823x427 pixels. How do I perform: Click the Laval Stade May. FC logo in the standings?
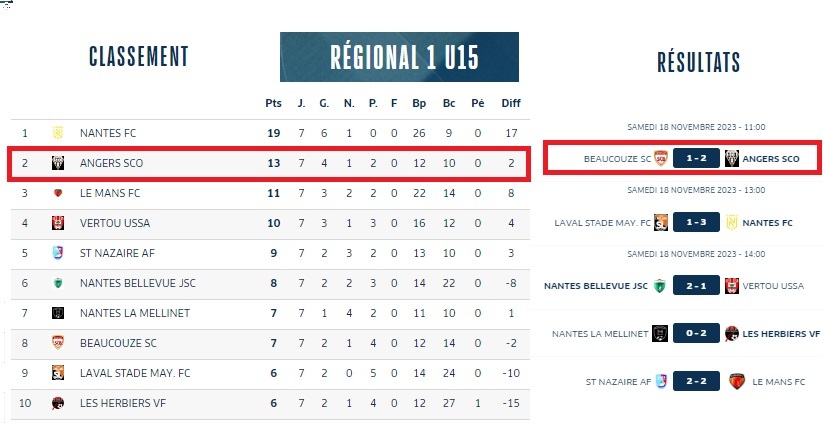tap(57, 373)
